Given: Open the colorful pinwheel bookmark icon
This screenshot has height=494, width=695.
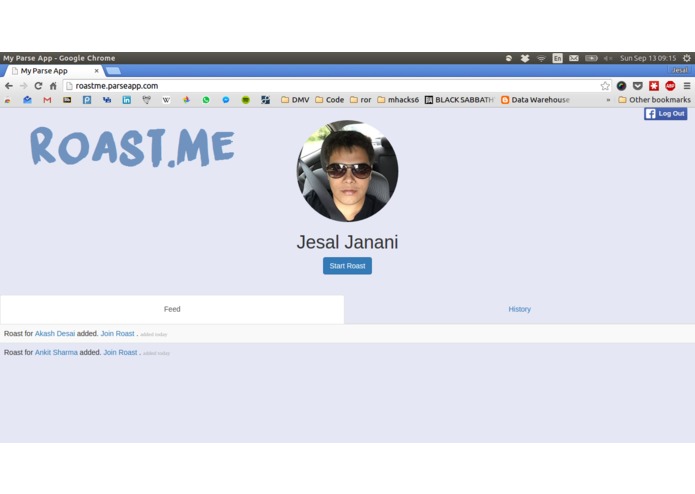Looking at the screenshot, I should 186,100.
